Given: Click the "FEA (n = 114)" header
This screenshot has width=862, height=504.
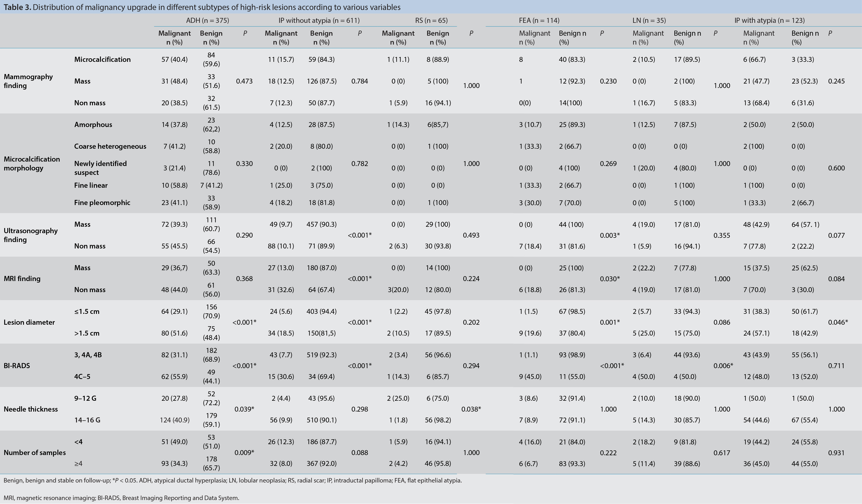Looking at the screenshot, I should 539,21.
